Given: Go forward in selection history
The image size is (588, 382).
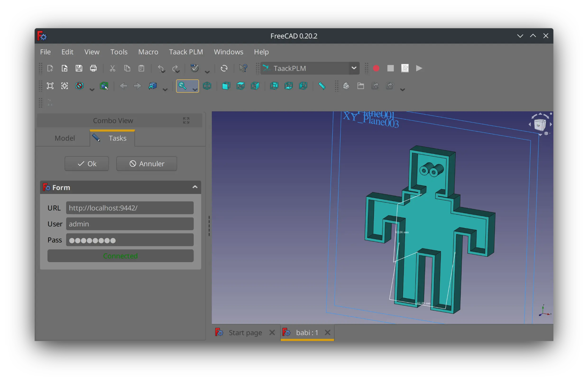Looking at the screenshot, I should [137, 86].
